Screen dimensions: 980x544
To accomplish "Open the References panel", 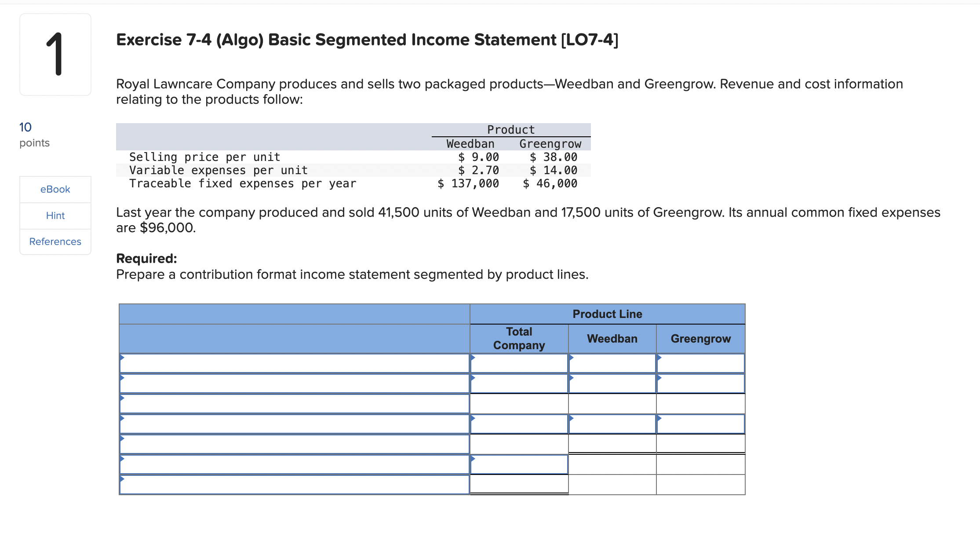I will 55,241.
